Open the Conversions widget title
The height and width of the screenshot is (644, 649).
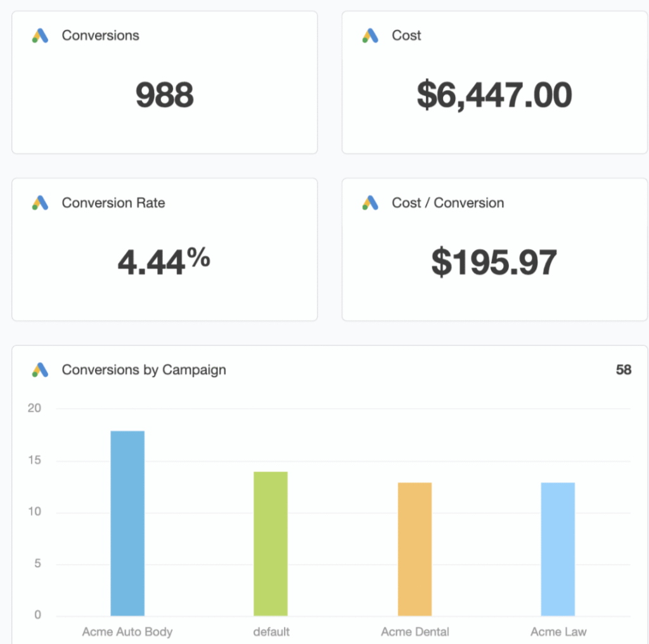(x=100, y=35)
